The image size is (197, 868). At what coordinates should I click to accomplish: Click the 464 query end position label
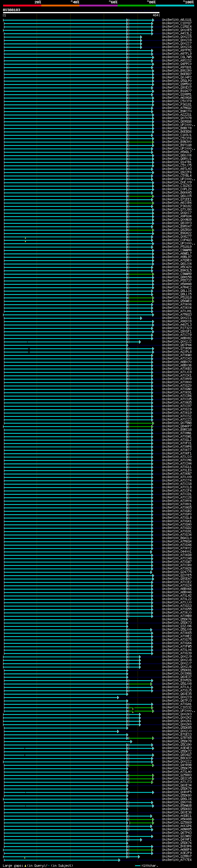[155, 15]
